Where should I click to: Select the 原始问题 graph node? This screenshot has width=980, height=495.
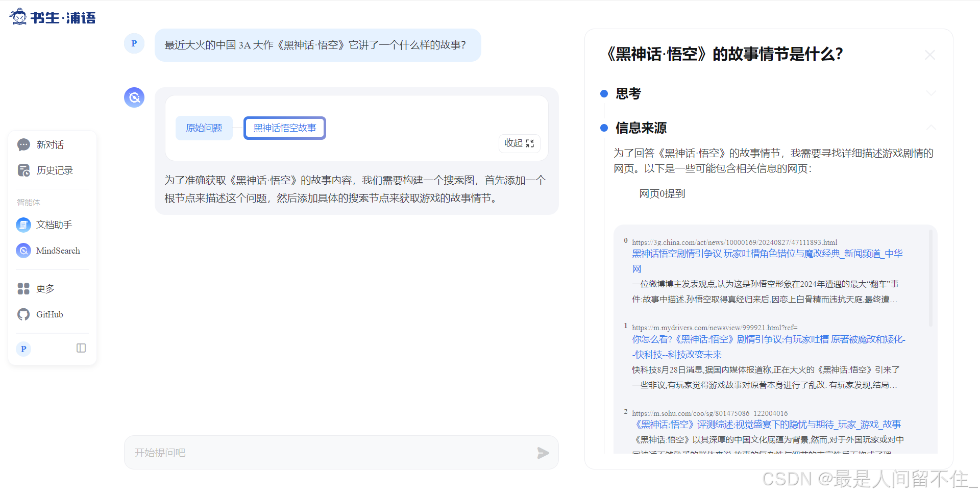pos(204,128)
